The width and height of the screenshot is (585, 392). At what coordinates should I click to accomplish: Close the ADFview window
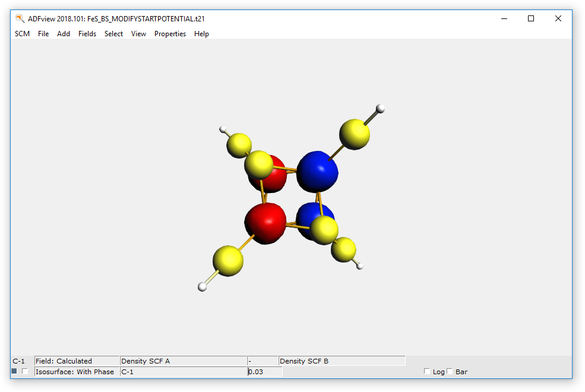pos(558,18)
